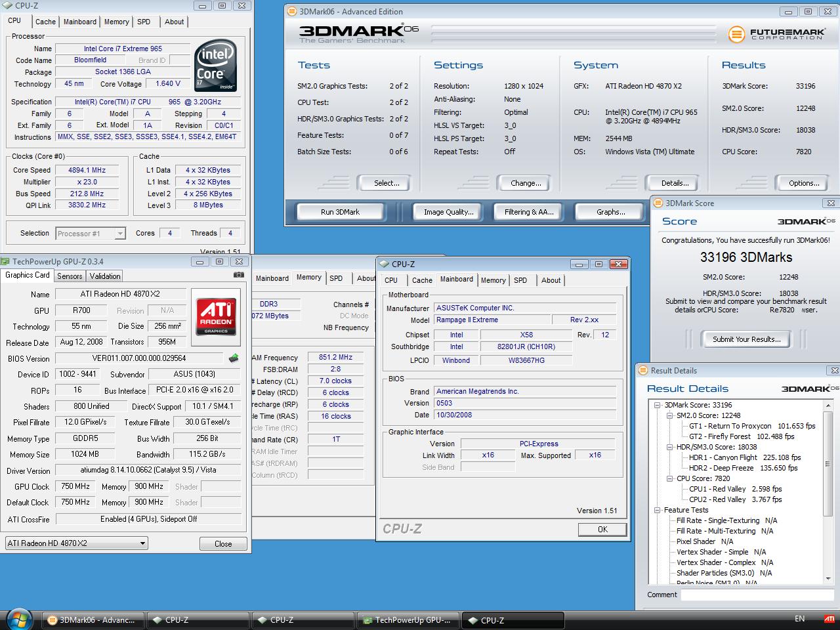Image resolution: width=840 pixels, height=630 pixels.
Task: Select About tab in CPU-Z Mainboard window
Action: (551, 280)
